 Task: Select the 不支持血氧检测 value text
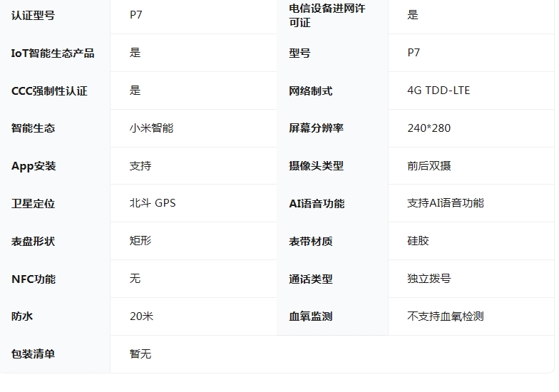pos(445,316)
